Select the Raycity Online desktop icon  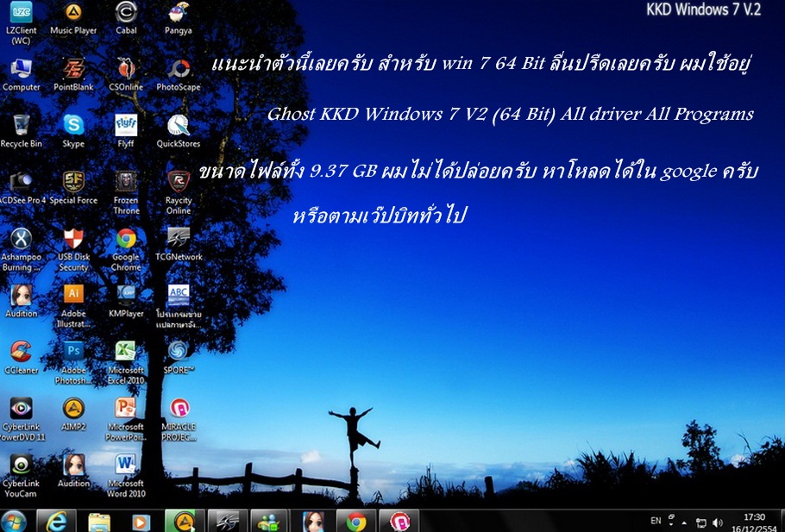click(x=179, y=193)
